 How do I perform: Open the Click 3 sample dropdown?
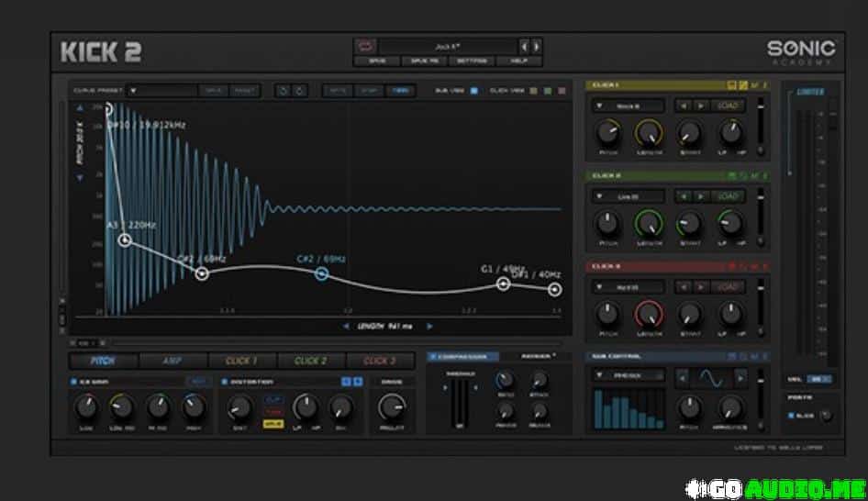pos(628,287)
